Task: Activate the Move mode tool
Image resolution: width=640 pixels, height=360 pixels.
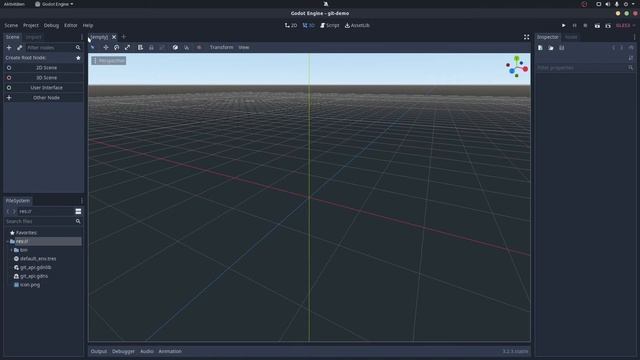Action: [106, 47]
